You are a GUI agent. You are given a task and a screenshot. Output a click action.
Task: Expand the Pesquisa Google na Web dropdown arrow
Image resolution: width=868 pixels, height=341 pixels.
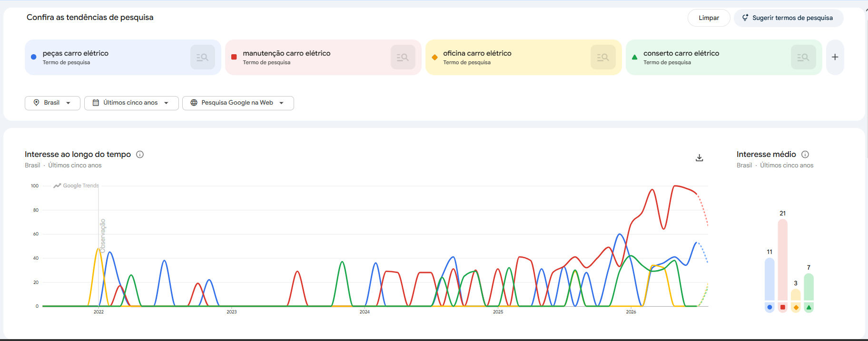(282, 103)
